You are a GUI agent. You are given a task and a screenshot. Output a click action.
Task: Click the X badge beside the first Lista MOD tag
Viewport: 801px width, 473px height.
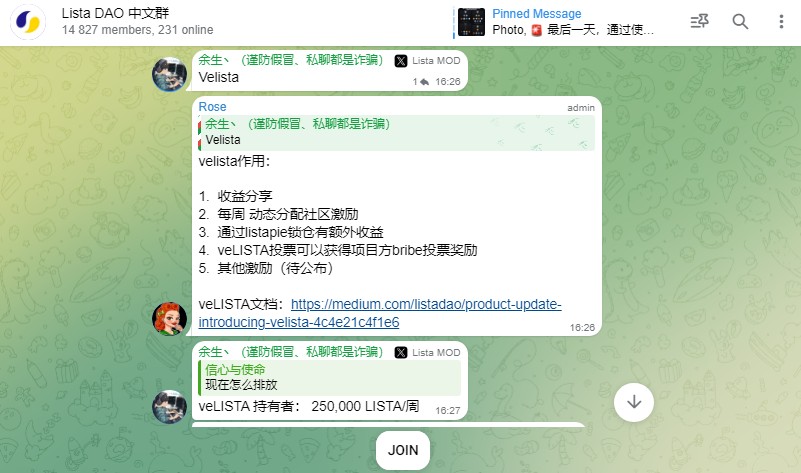[401, 61]
